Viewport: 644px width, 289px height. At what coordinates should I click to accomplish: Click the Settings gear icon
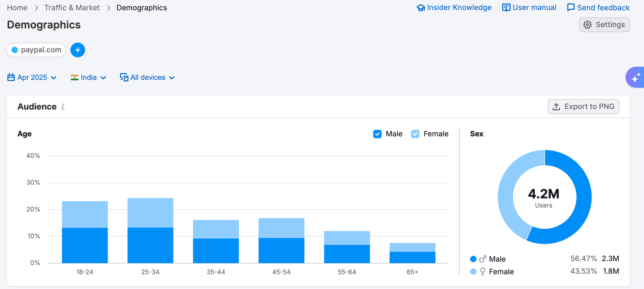588,25
